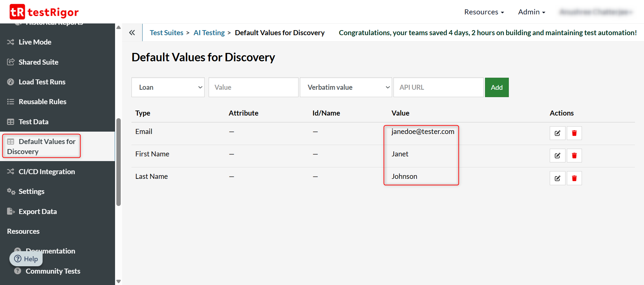Collapse the sidebar with double-chevron icon

click(x=132, y=32)
